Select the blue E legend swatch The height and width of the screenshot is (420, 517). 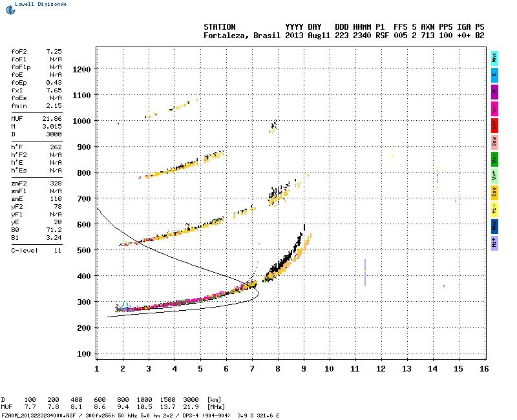click(494, 75)
